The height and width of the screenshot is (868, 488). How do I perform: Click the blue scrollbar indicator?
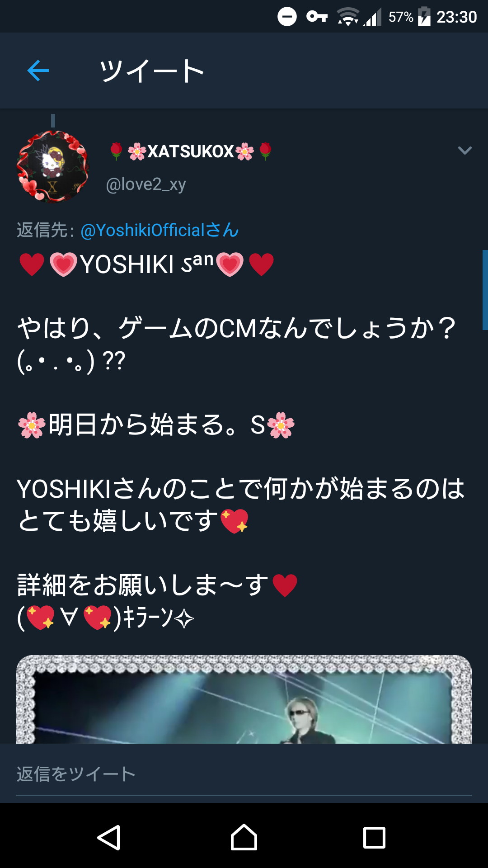(485, 290)
